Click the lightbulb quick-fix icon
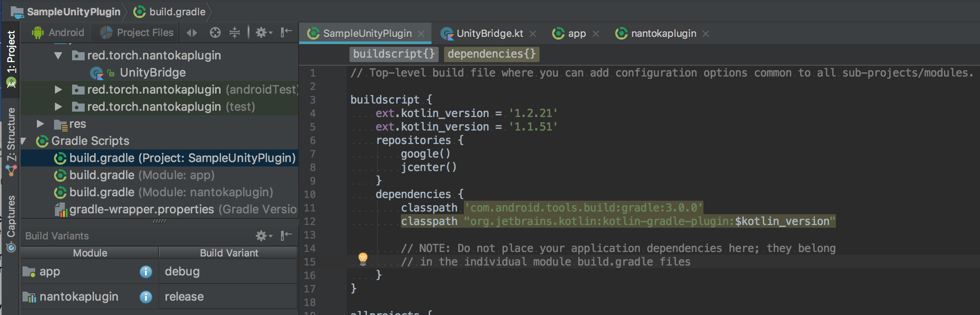 tap(363, 258)
